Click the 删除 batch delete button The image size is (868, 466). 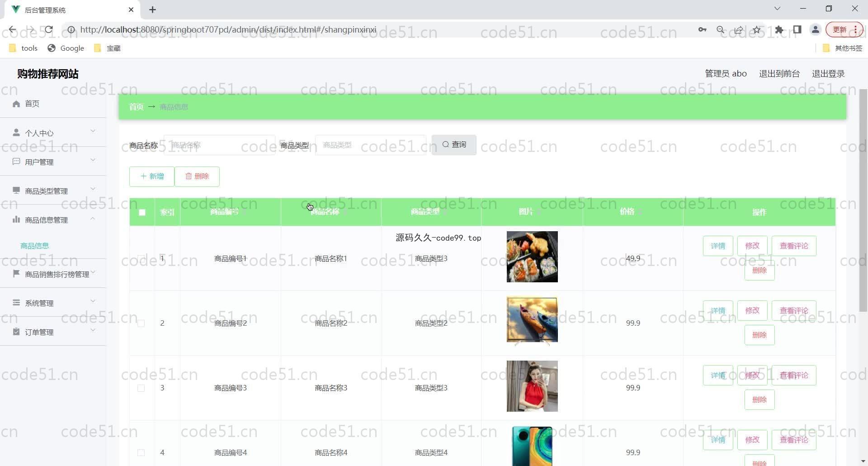(197, 176)
